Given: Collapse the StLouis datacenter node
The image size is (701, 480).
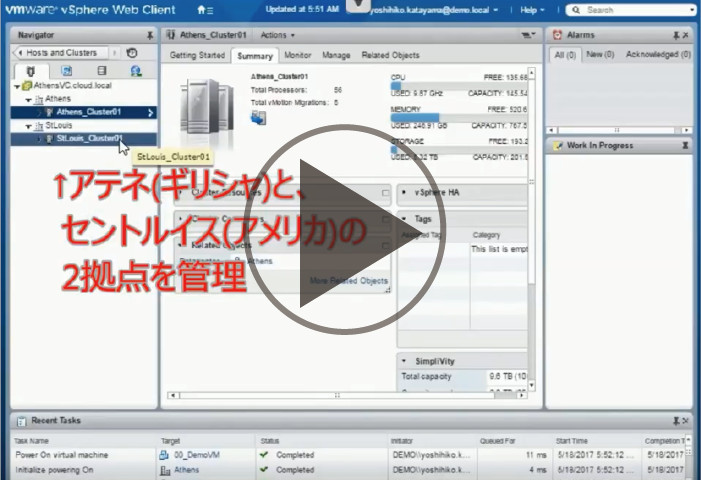Looking at the screenshot, I should click(28, 126).
